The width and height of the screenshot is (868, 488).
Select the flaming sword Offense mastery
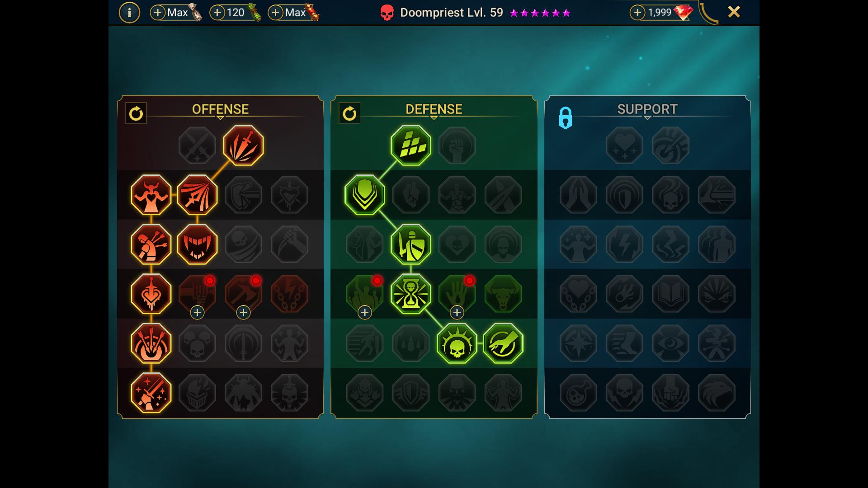[x=243, y=145]
